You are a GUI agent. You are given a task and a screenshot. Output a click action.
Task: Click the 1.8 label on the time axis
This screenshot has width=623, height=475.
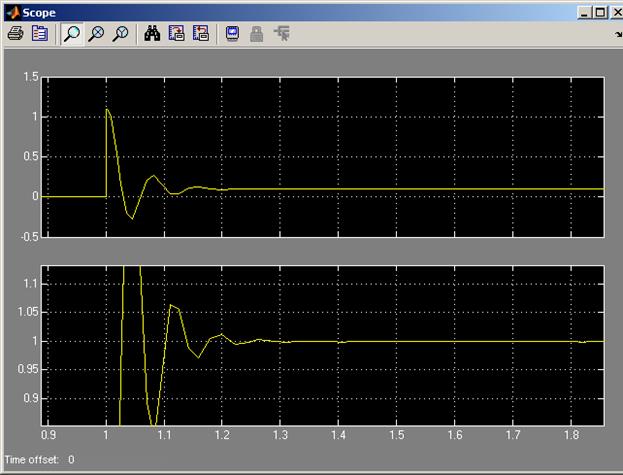tap(571, 435)
